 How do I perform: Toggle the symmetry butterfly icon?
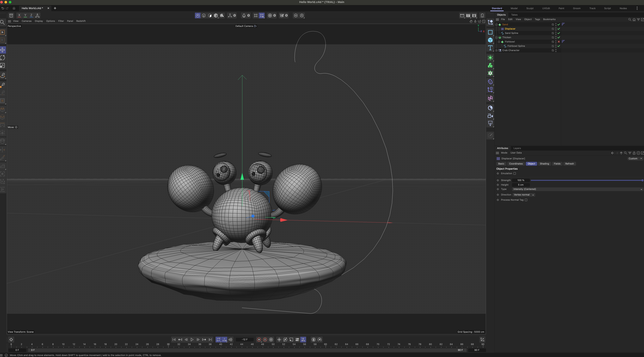coord(282,15)
